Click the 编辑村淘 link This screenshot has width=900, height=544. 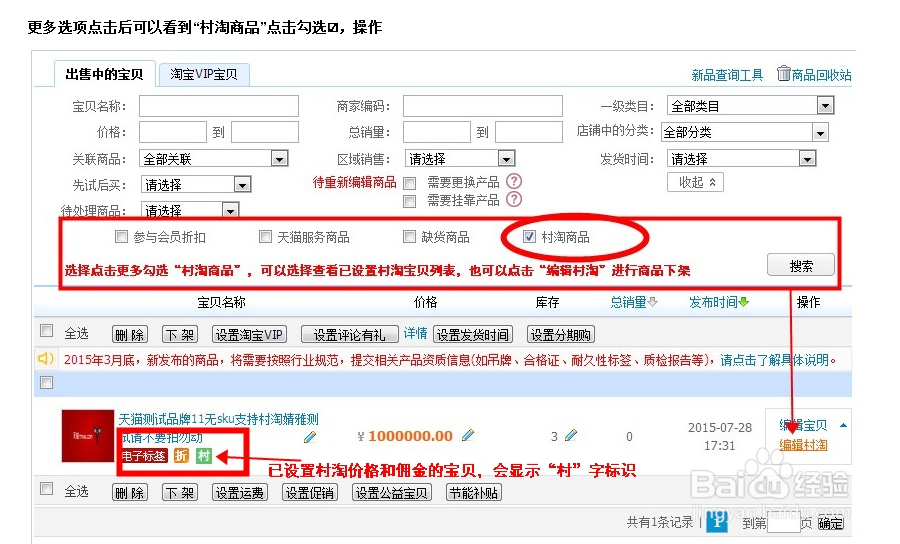(x=803, y=445)
